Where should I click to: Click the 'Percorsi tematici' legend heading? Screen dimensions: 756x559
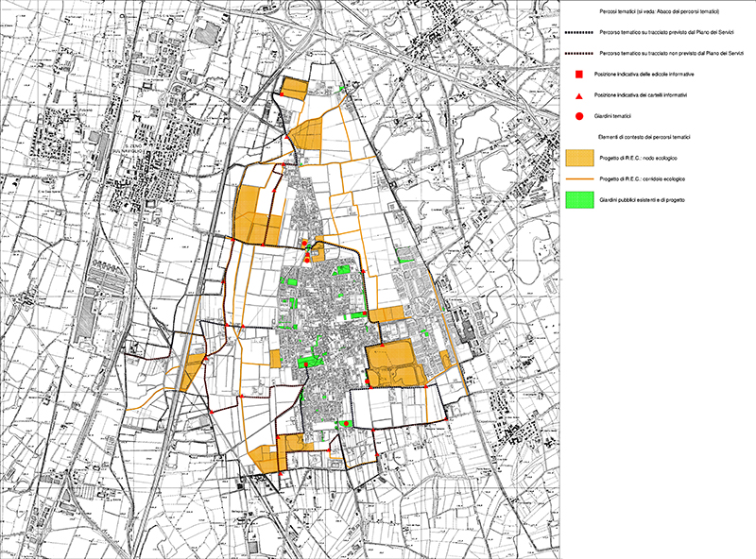(x=661, y=10)
